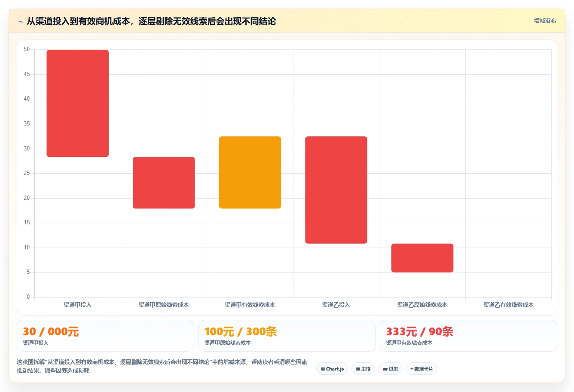This screenshot has width=574, height=392.
Task: Select the 进度 tag chip
Action: pos(391,369)
